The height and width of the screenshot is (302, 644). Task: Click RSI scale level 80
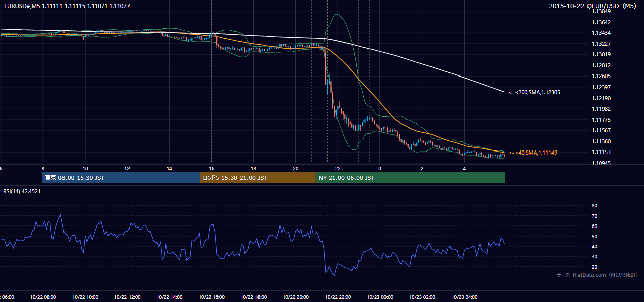pos(594,206)
